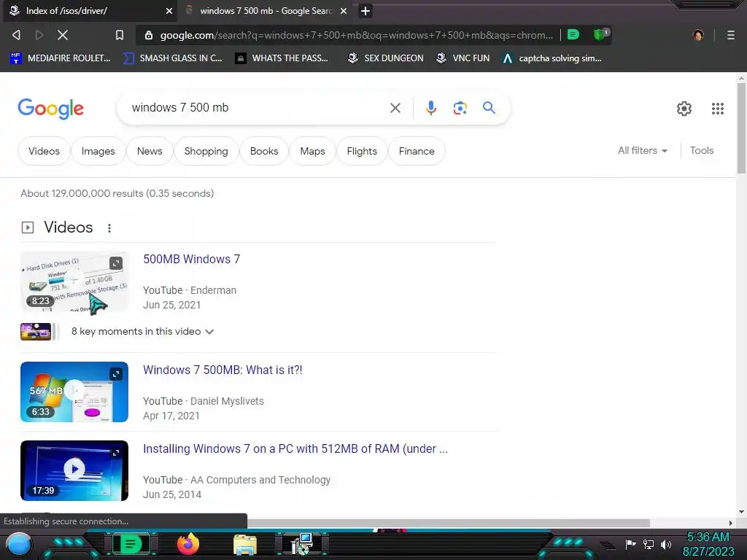The width and height of the screenshot is (747, 560).
Task: Play the 6:33 Daniel Myslivets video thumbnail
Action: coord(74,392)
